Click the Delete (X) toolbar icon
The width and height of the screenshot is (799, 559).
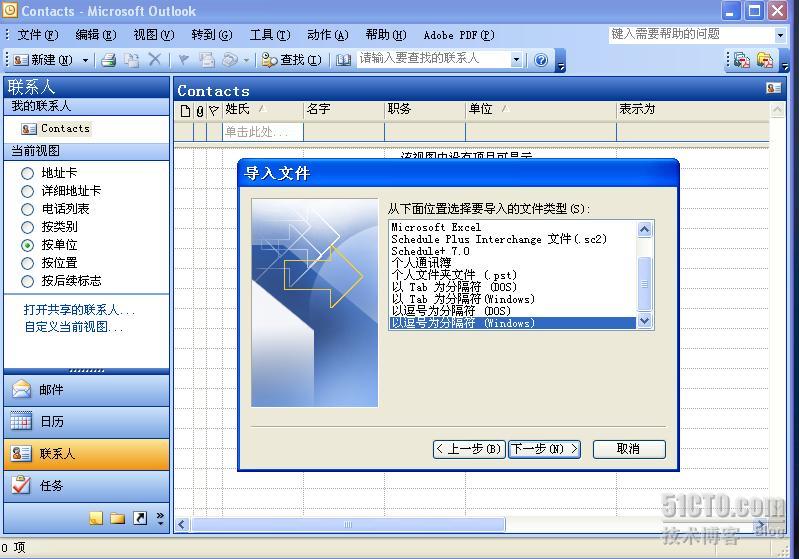pos(155,60)
